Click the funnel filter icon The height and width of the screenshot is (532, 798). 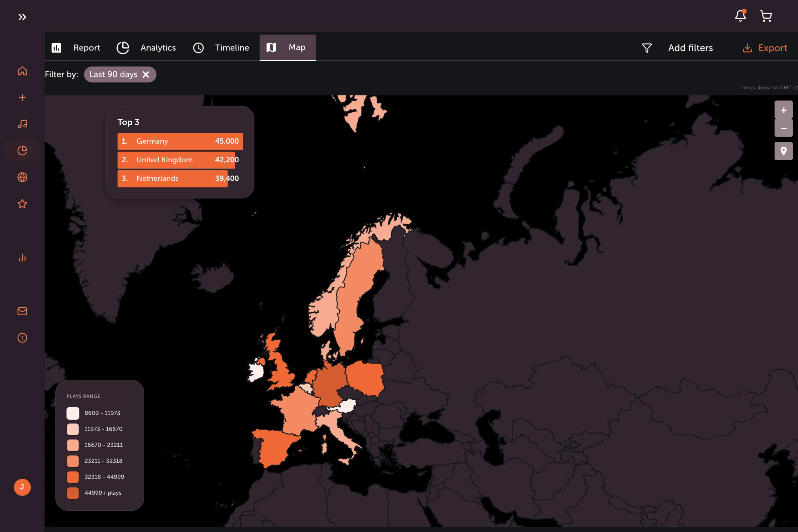point(647,48)
